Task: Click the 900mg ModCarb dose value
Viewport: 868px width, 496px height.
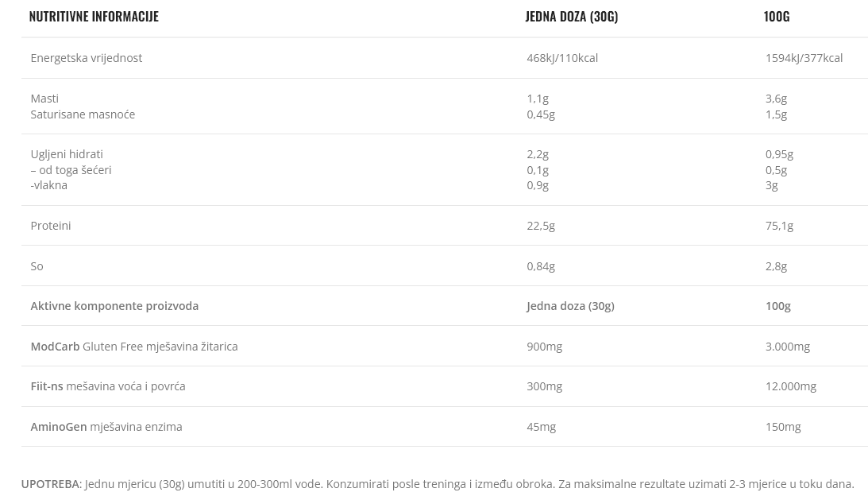Action: [544, 346]
